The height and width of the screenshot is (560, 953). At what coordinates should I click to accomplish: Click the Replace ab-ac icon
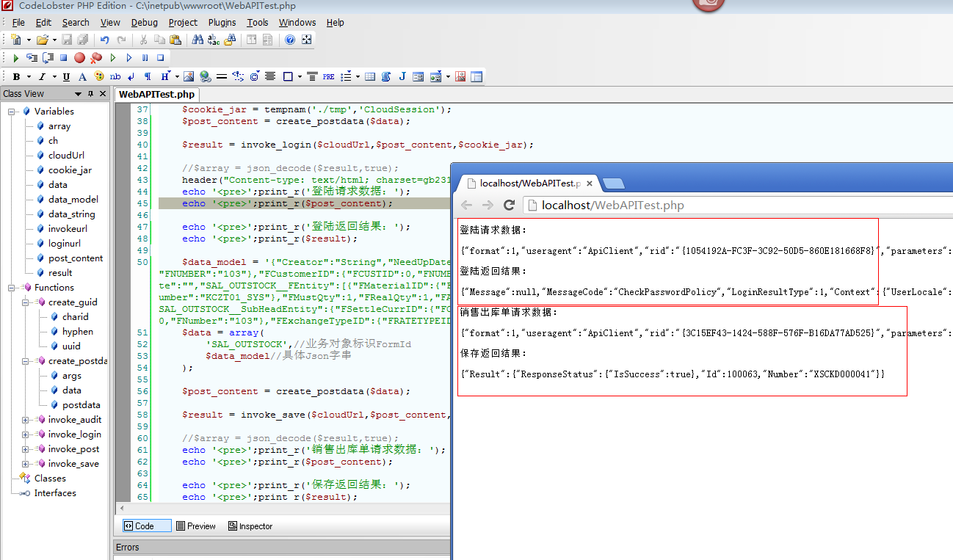coord(214,40)
